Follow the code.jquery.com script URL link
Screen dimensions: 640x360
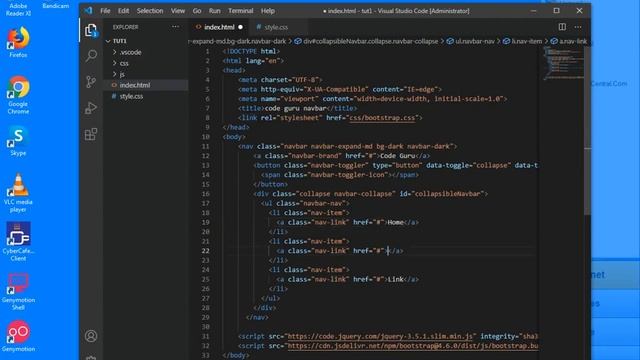(x=380, y=336)
